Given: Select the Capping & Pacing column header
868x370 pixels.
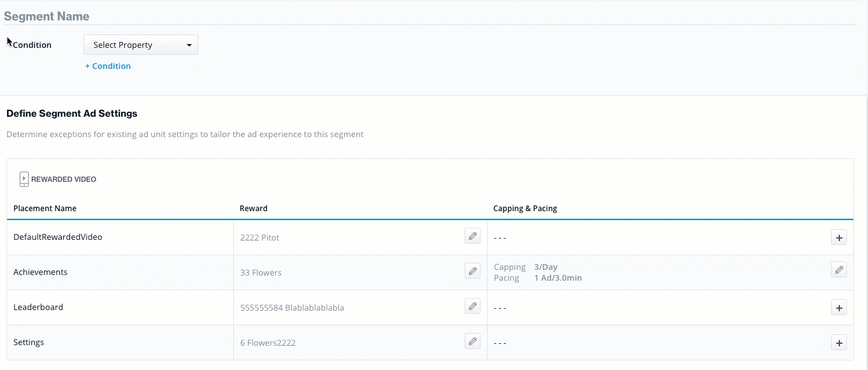Looking at the screenshot, I should pos(525,208).
